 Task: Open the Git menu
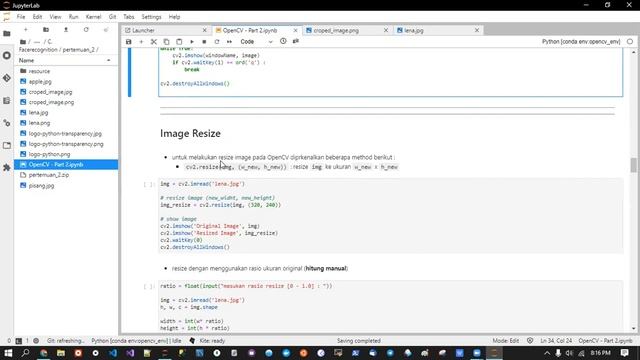tap(112, 17)
